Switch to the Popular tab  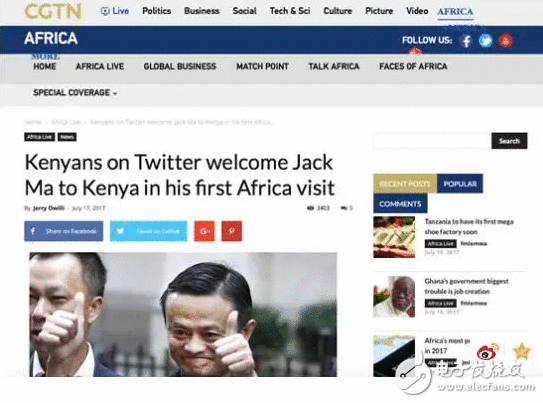click(x=460, y=184)
